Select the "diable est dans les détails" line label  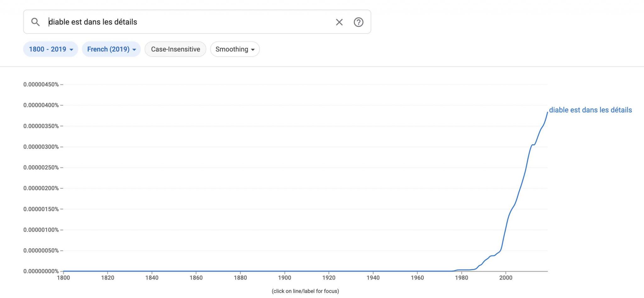(x=590, y=110)
